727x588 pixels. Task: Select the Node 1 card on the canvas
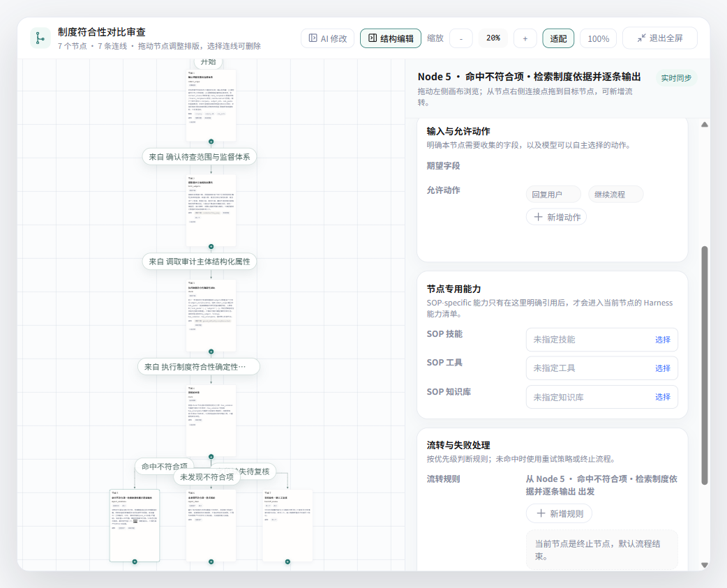point(211,105)
